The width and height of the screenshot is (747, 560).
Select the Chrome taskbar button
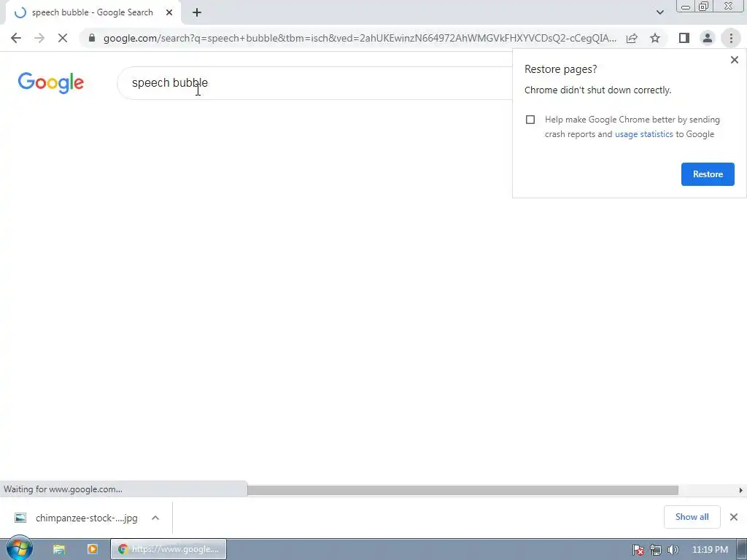169,549
